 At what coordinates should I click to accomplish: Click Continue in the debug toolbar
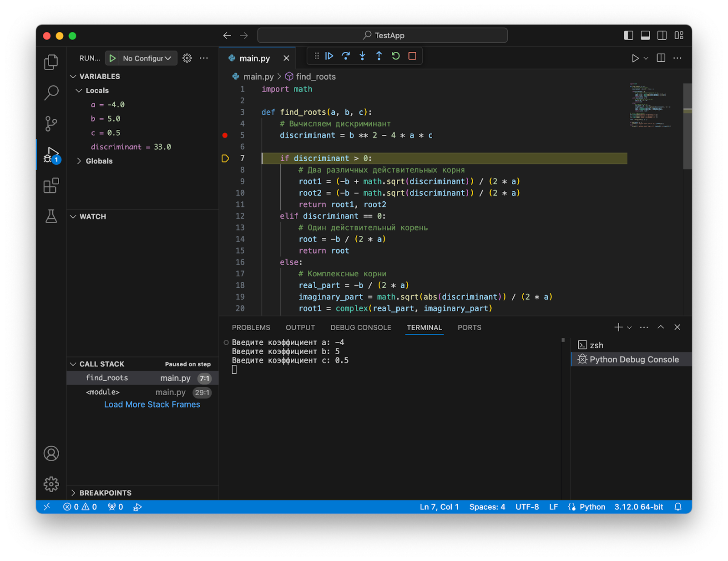(329, 56)
